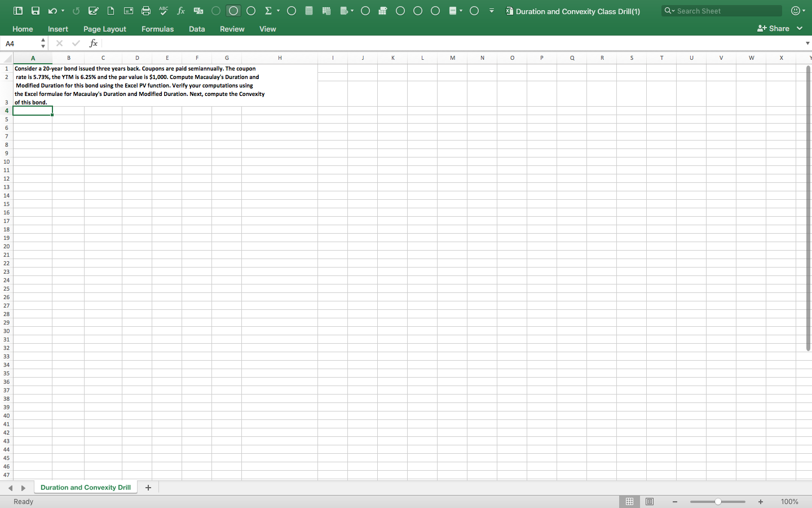This screenshot has height=508, width=812.
Task: Toggle the filter funnel icon on the toolbar
Action: pos(491,10)
